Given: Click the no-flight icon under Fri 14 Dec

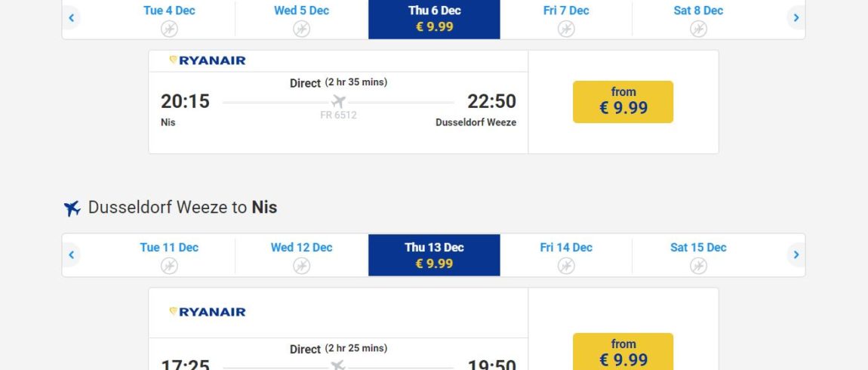Looking at the screenshot, I should click(x=566, y=266).
